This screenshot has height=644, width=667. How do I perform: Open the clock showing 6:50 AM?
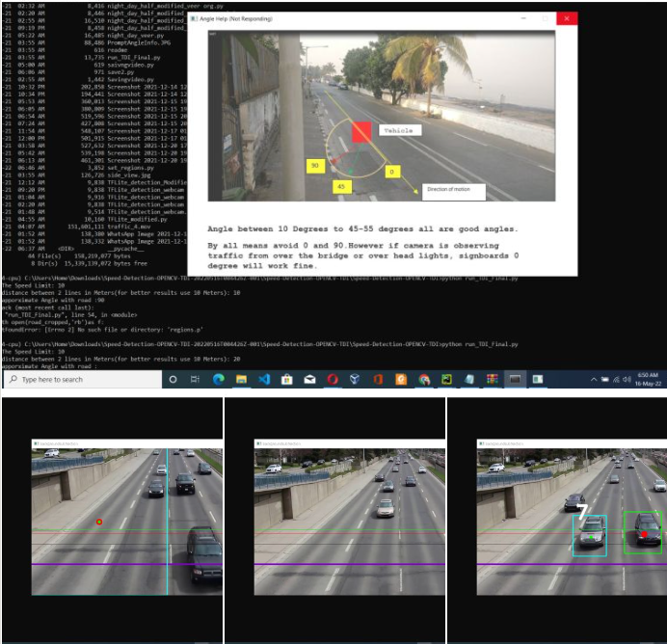point(648,379)
